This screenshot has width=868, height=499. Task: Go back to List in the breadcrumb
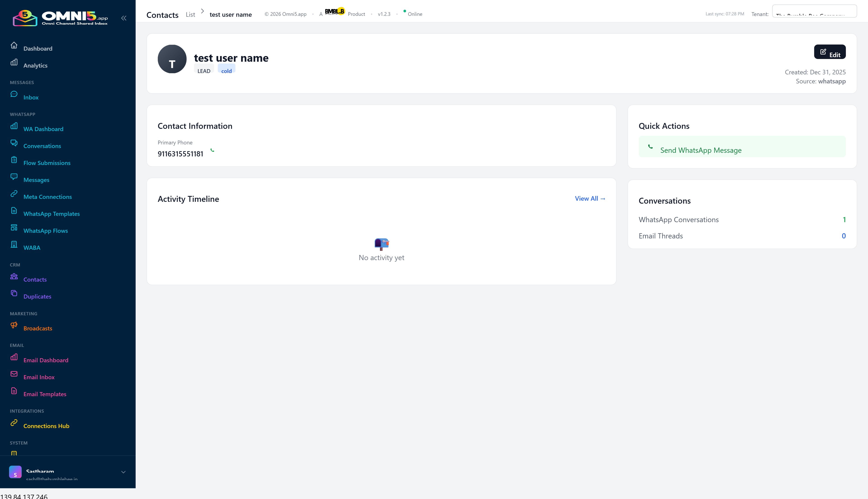pyautogui.click(x=190, y=15)
